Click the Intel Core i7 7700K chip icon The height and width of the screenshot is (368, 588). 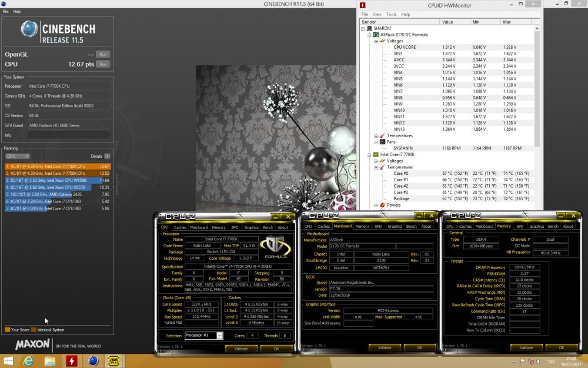click(x=376, y=154)
